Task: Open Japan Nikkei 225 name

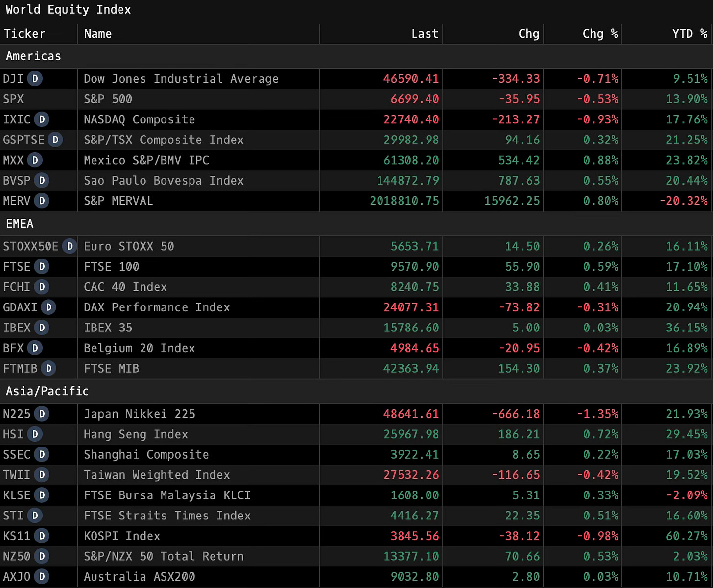Action: click(x=140, y=414)
